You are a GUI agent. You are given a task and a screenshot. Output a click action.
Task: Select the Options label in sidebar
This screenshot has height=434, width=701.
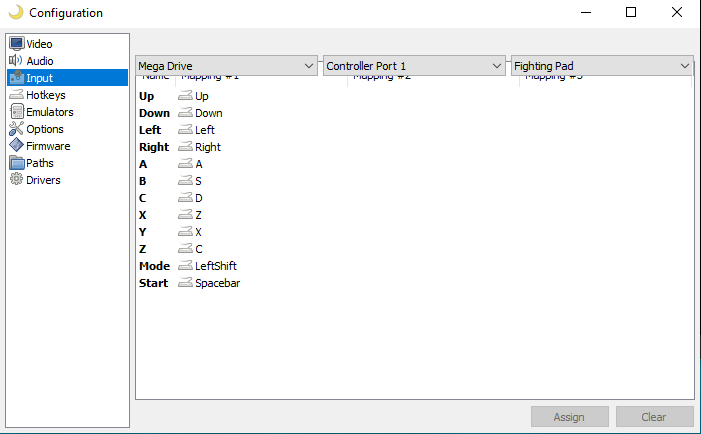(x=45, y=129)
